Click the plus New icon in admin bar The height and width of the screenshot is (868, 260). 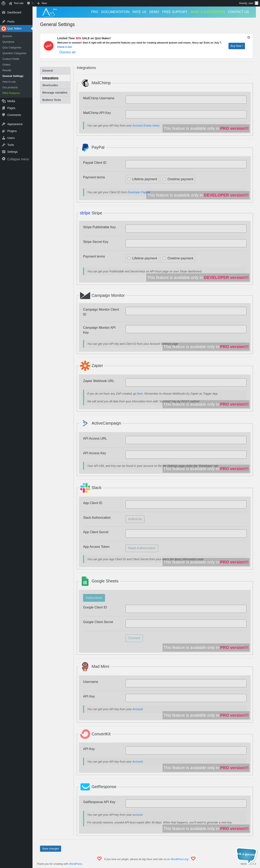point(38,3)
